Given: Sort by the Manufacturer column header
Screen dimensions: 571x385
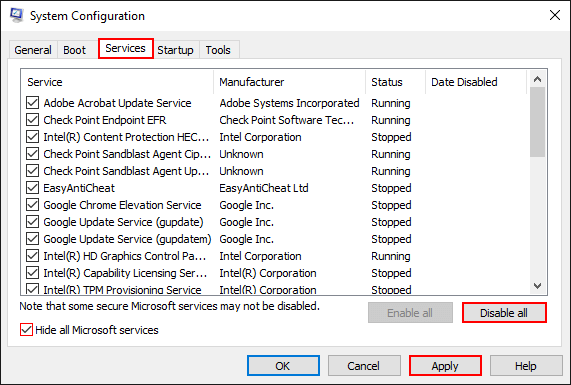Looking at the screenshot, I should coord(290,82).
